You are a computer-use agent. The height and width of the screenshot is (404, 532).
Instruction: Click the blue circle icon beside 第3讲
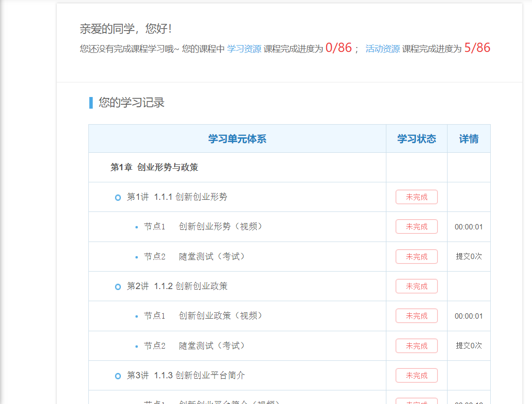coord(118,375)
